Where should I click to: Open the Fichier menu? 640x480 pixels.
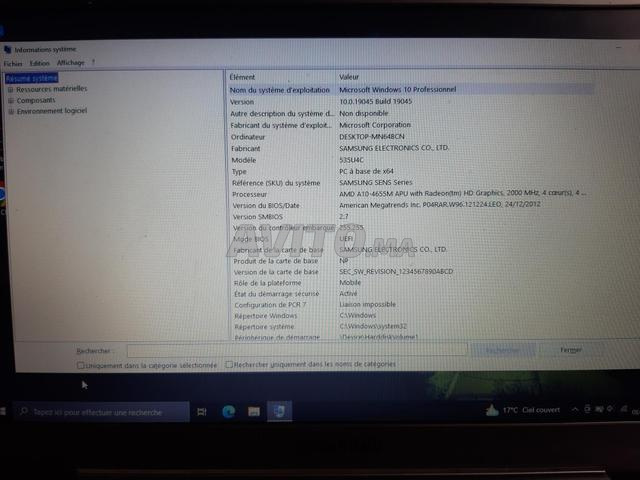tap(13, 63)
